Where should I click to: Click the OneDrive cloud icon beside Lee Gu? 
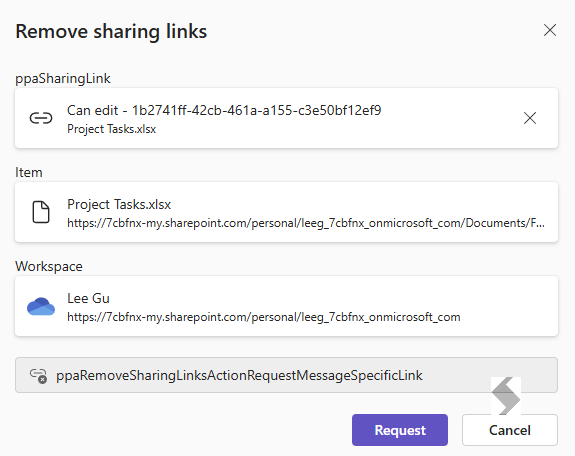(x=41, y=306)
